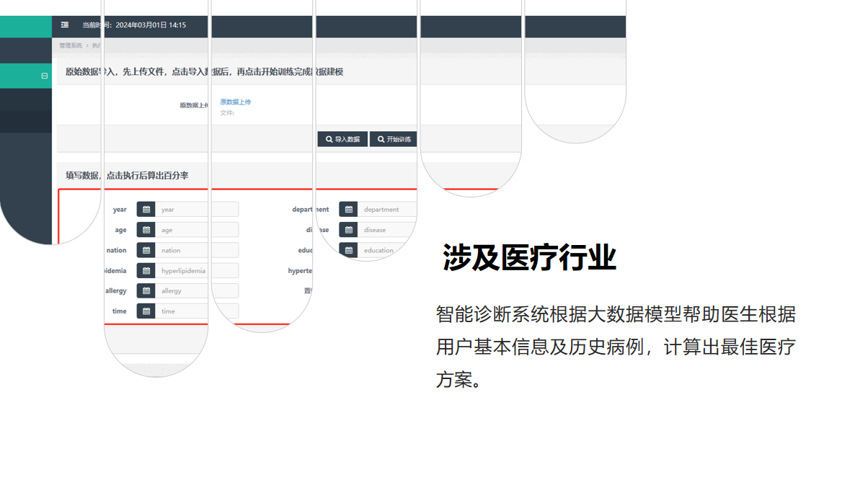
Task: Click the calendar icon beside hyperlipidemia field
Action: click(146, 271)
